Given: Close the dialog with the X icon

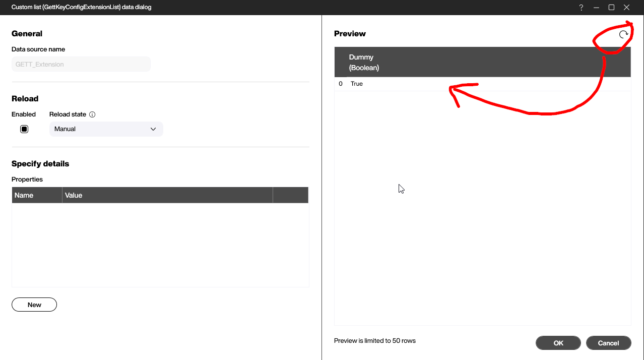Looking at the screenshot, I should pos(626,8).
